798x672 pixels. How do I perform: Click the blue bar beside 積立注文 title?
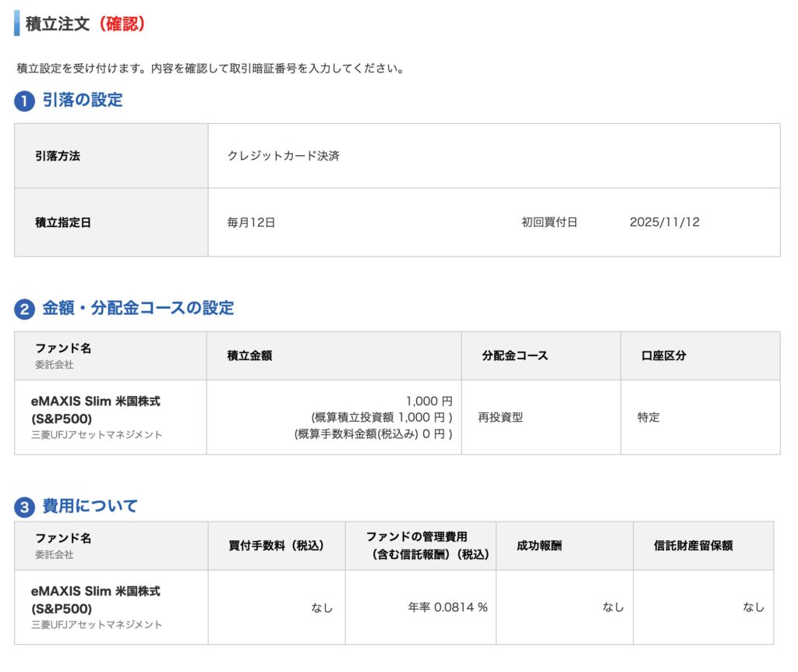pos(17,23)
